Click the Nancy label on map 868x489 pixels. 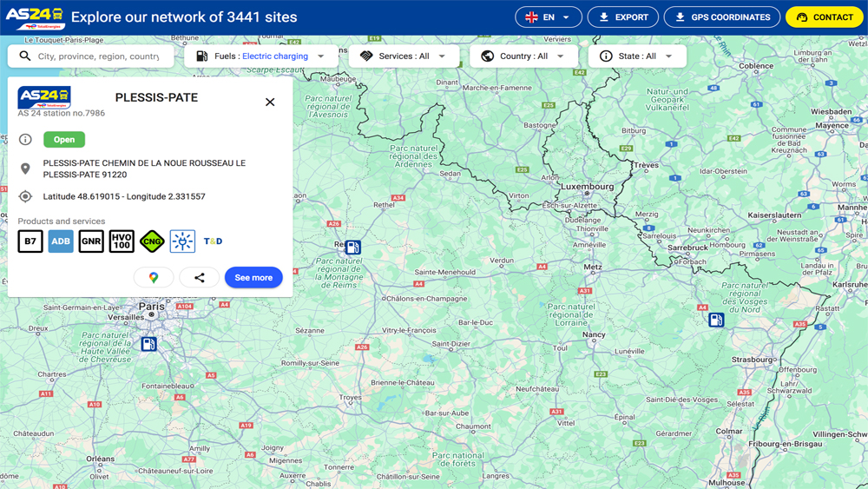pos(594,334)
